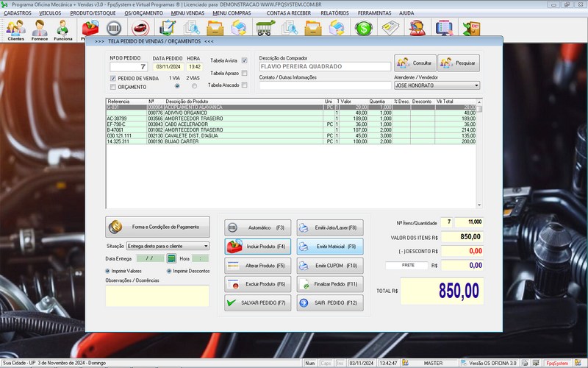Open the PRODUTO/ESTOQUE menu
This screenshot has width=588, height=368.
pyautogui.click(x=93, y=13)
